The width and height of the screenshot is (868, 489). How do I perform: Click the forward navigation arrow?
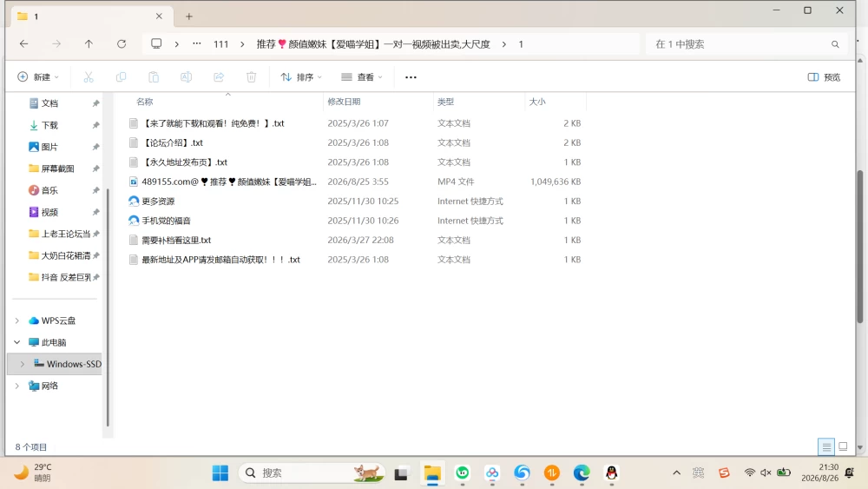click(56, 43)
